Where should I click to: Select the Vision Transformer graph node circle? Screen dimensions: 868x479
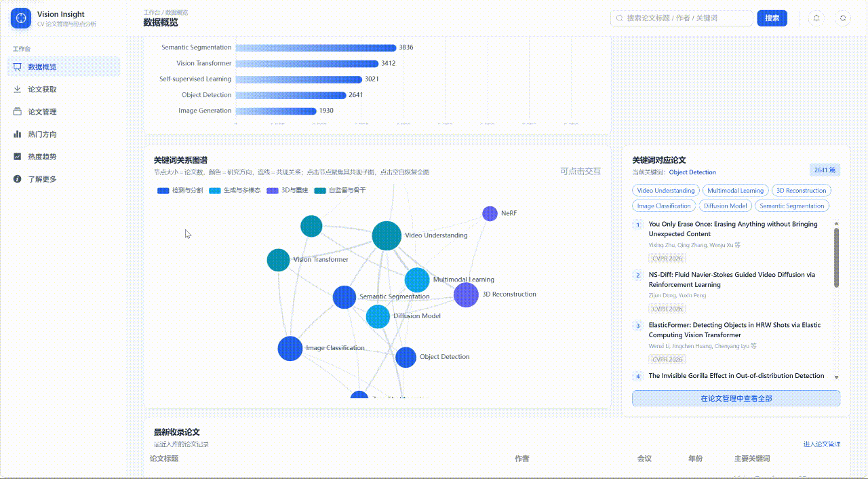(x=278, y=260)
